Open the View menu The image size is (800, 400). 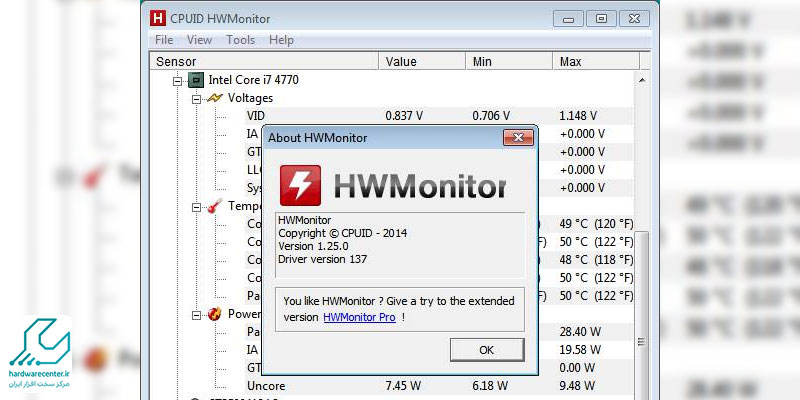(199, 40)
